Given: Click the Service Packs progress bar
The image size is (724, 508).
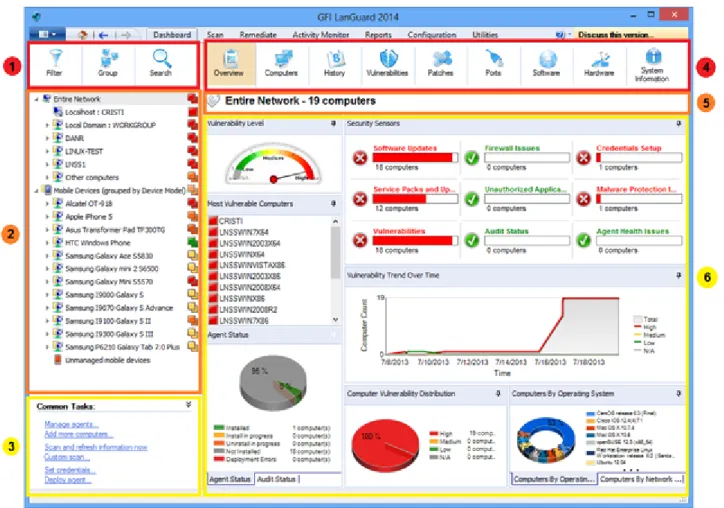Looking at the screenshot, I should point(416,199).
